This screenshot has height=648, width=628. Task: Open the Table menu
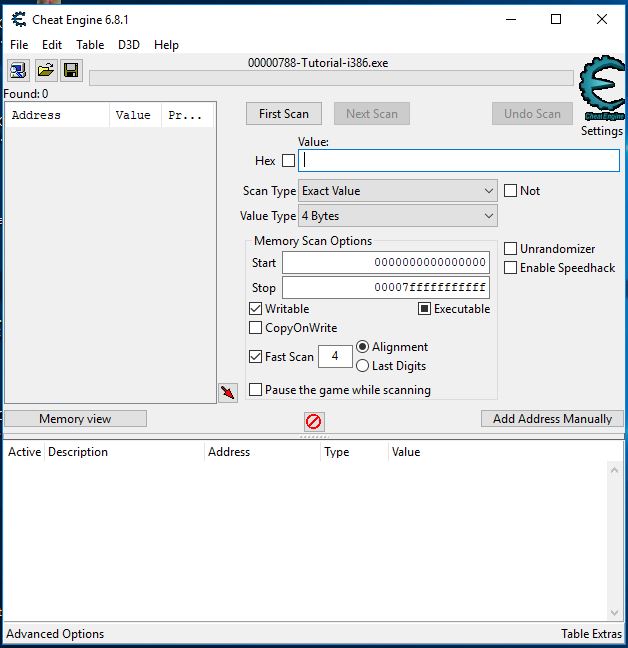90,45
